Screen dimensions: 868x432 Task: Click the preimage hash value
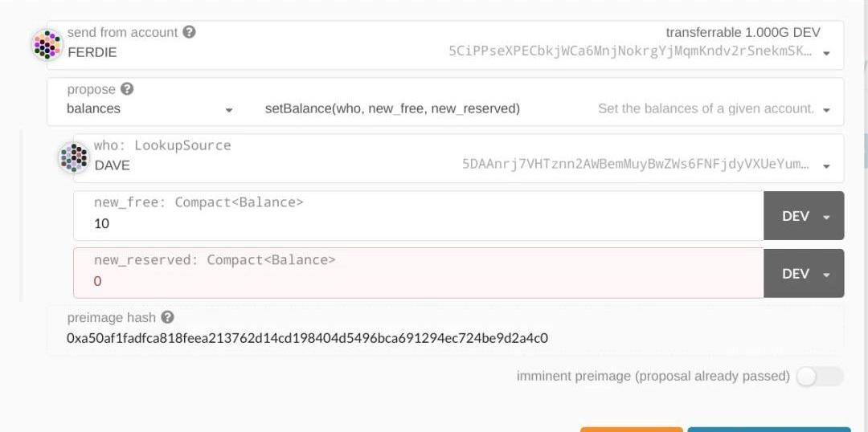[307, 338]
